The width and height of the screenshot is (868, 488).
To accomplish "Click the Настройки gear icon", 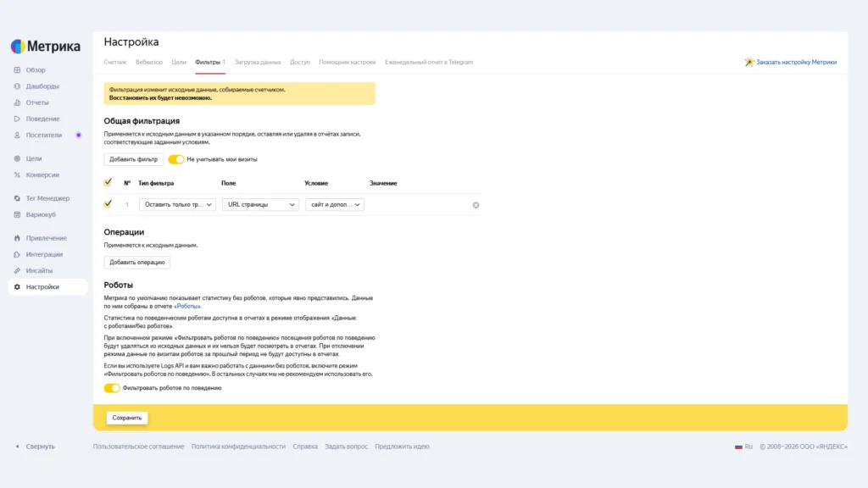I will pyautogui.click(x=17, y=287).
